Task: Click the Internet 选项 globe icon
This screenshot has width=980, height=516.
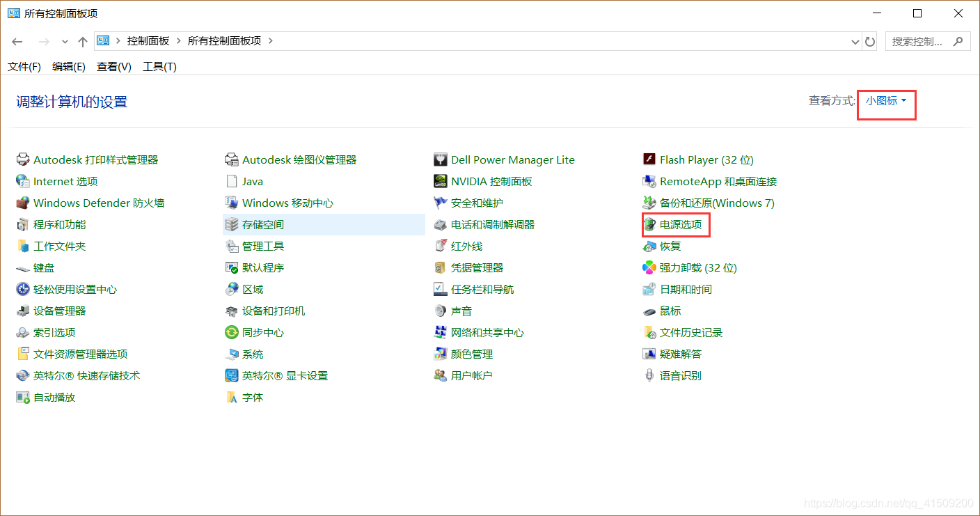Action: point(22,181)
